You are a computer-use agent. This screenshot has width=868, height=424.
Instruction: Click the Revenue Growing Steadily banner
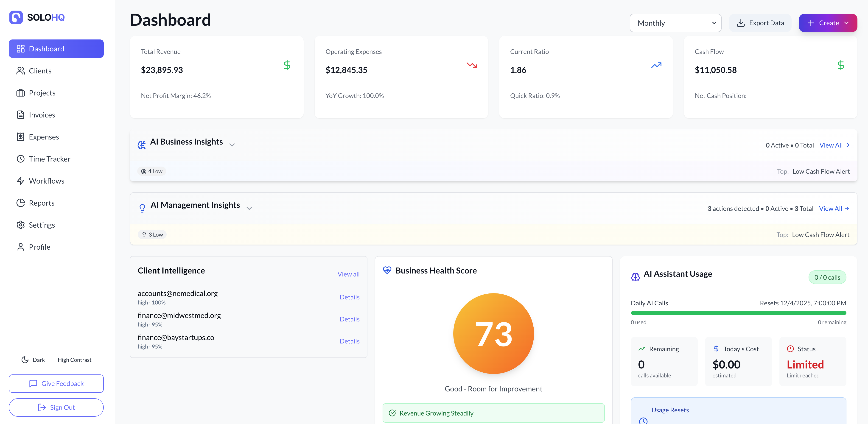tap(493, 413)
